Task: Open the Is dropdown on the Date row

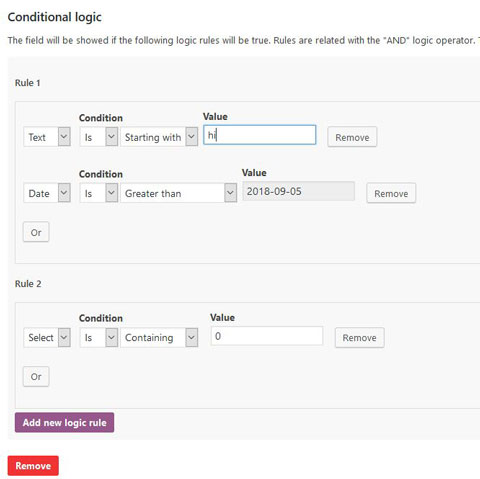Action: coord(99,193)
